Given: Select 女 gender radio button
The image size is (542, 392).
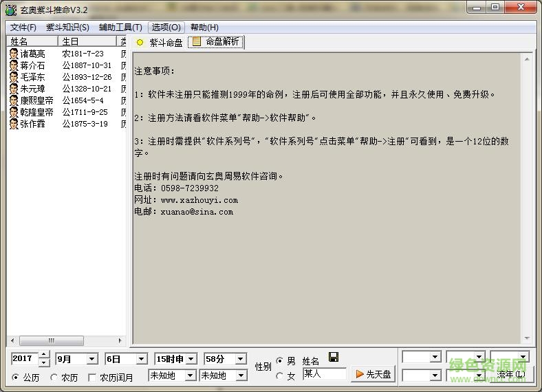Looking at the screenshot, I should pyautogui.click(x=279, y=375).
